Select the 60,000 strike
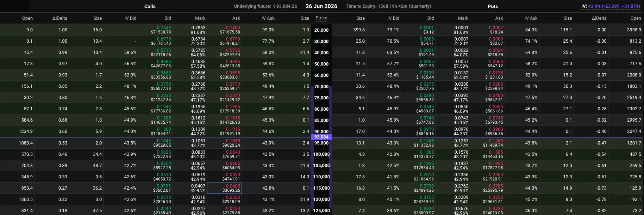The width and height of the screenshot is (644, 215). coord(321,75)
